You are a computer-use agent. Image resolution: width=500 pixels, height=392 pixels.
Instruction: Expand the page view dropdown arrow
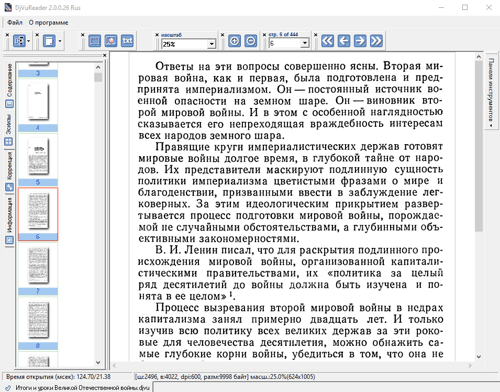60,41
